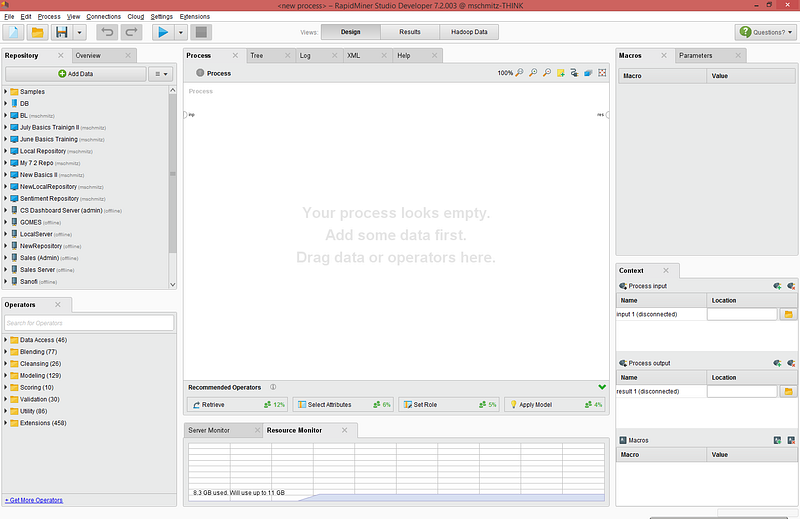The image size is (800, 519).
Task: Open the run options dropdown arrow
Action: point(181,32)
